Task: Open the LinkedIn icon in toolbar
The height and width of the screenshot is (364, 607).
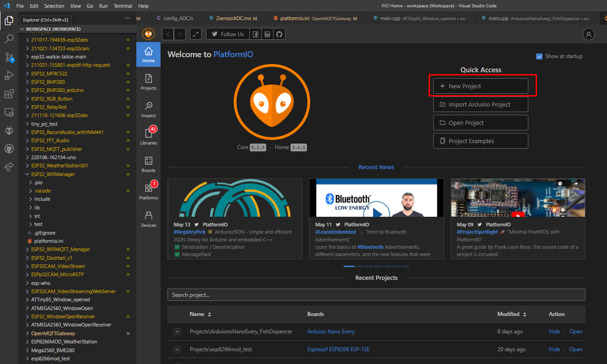Action: [x=267, y=34]
